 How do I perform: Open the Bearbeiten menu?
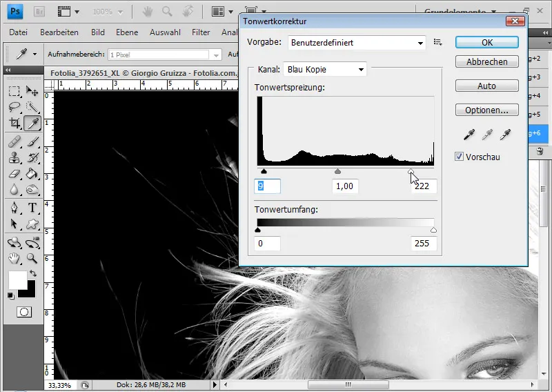pyautogui.click(x=59, y=32)
